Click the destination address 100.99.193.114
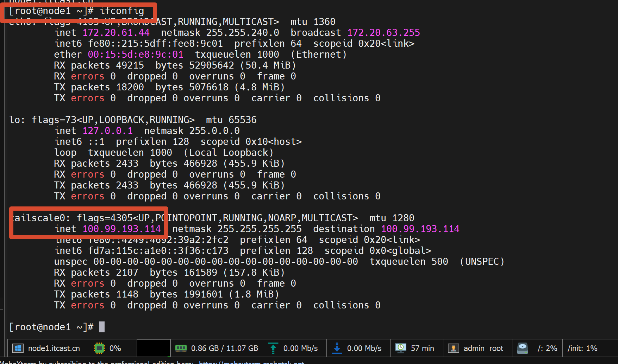618x364 pixels. 420,229
